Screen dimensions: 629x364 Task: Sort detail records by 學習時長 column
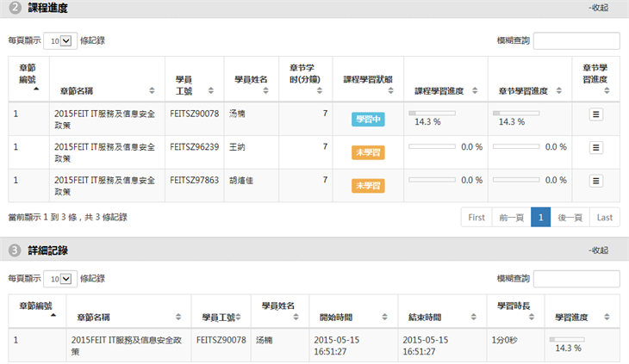(x=514, y=312)
